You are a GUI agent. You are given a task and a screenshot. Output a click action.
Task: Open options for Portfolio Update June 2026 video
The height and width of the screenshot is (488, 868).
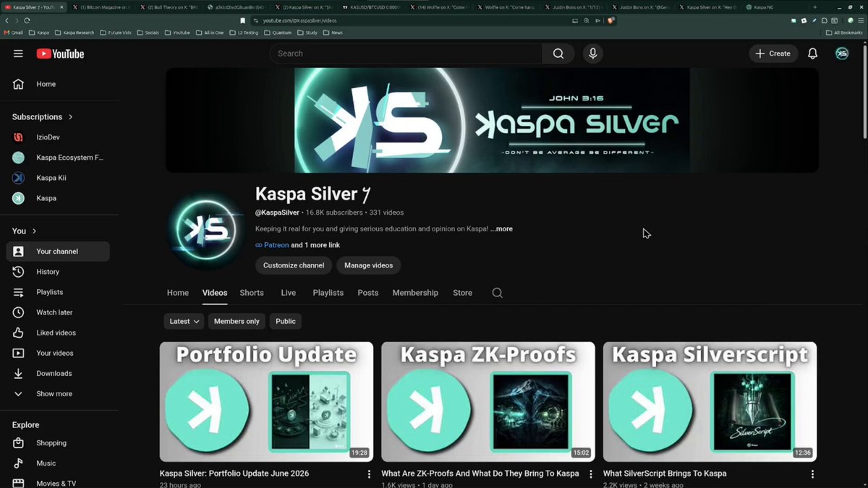click(369, 474)
